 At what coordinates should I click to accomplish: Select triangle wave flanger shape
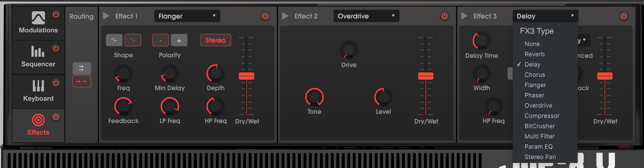point(133,40)
